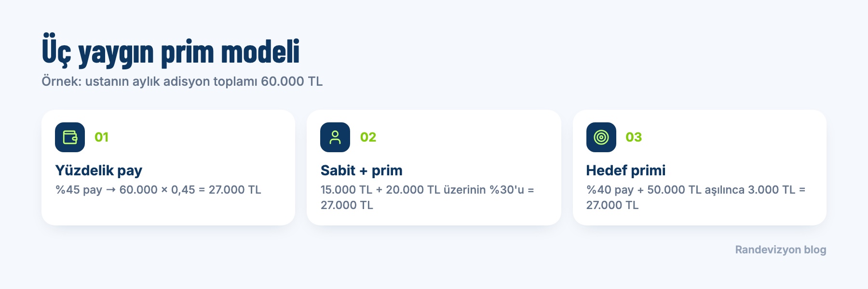Screen dimensions: 868x289
Task: Click the Hedef primi card heading
Action: click(626, 171)
